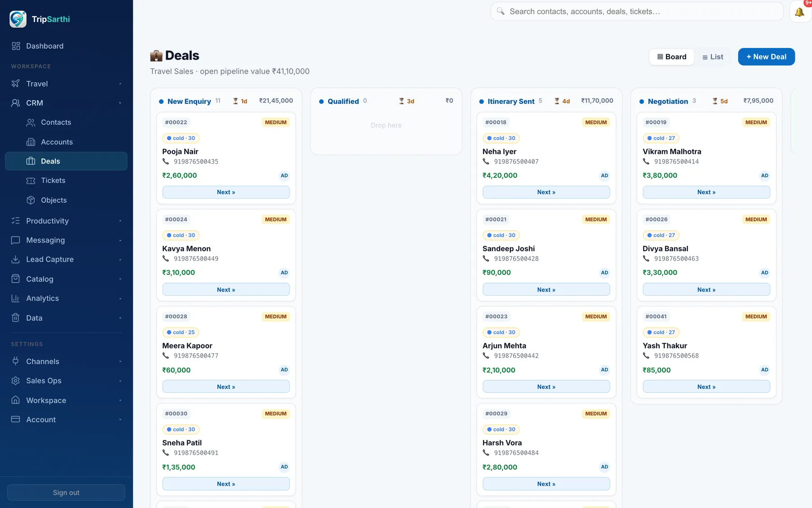Click the TripSarthi logo icon
Viewport: 812px width, 508px height.
pyautogui.click(x=18, y=19)
